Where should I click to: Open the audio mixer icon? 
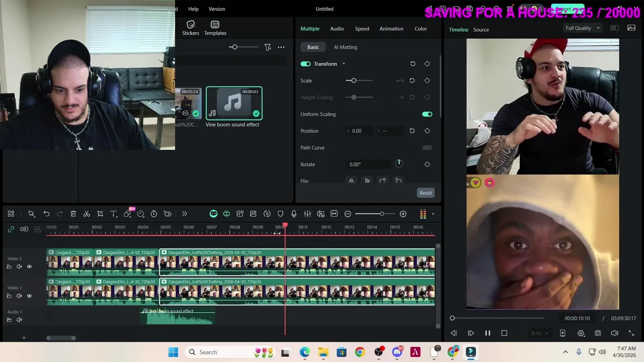click(x=307, y=214)
